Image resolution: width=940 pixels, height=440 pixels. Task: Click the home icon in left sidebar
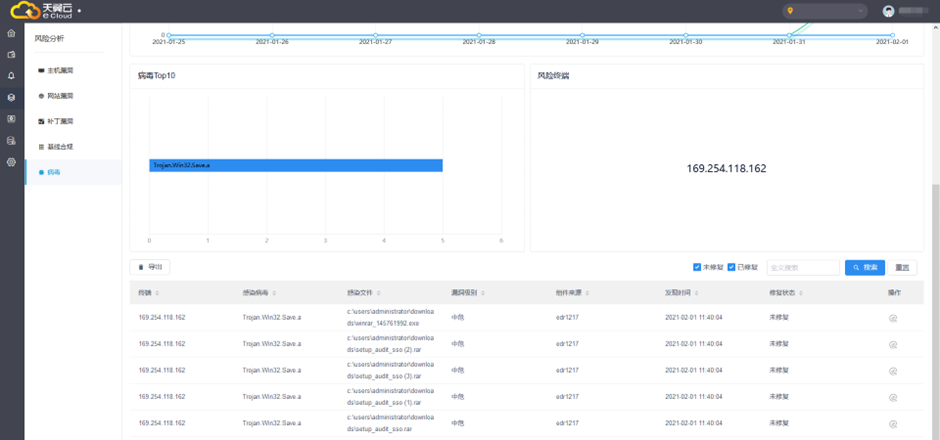coord(11,33)
